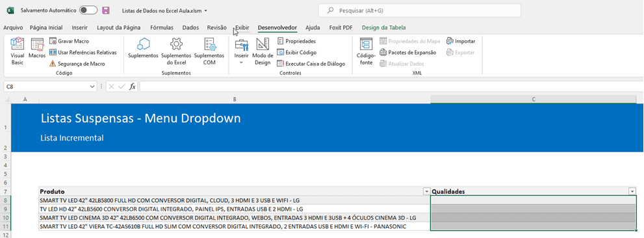Click the Lista Incremental subtitle
Image resolution: width=644 pixels, height=238 pixels.
pos(72,138)
